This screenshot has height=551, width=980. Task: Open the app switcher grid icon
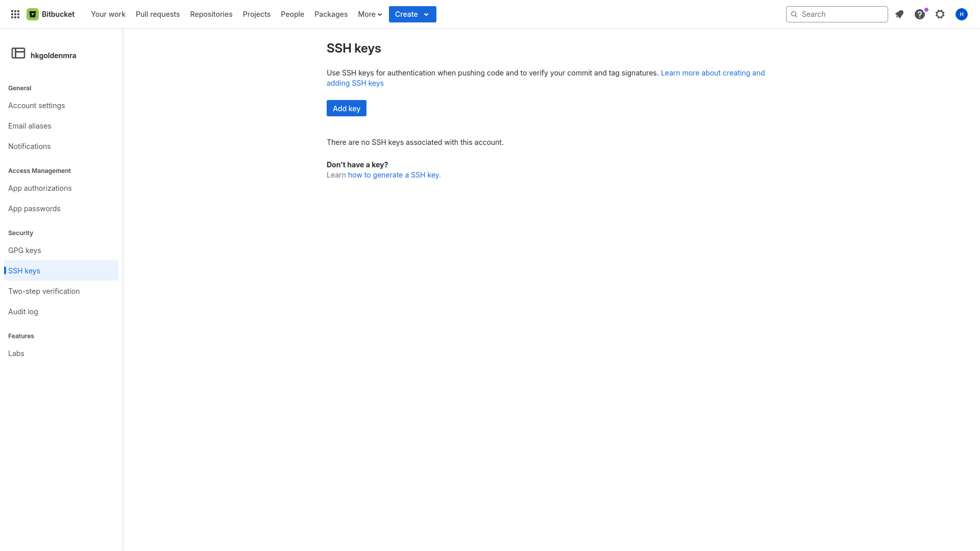[x=15, y=14]
